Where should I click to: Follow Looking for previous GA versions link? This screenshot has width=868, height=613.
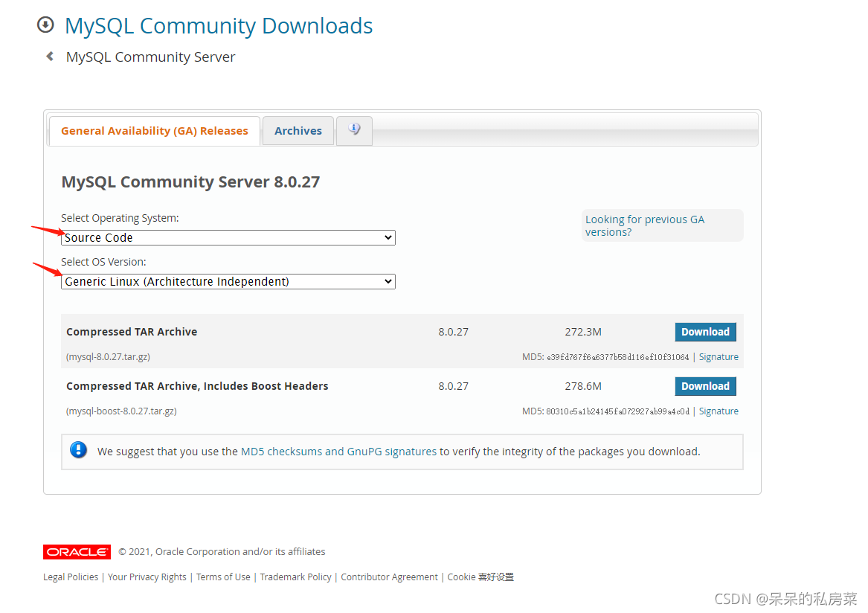pyautogui.click(x=644, y=225)
